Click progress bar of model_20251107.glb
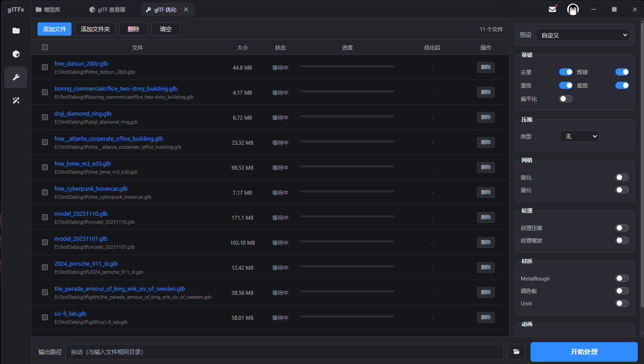 tap(347, 241)
